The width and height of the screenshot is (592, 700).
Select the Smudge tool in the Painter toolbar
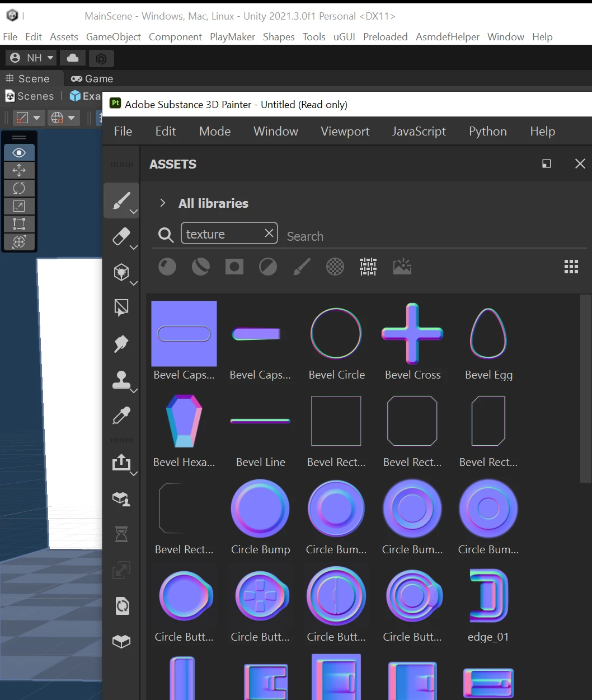pos(121,343)
